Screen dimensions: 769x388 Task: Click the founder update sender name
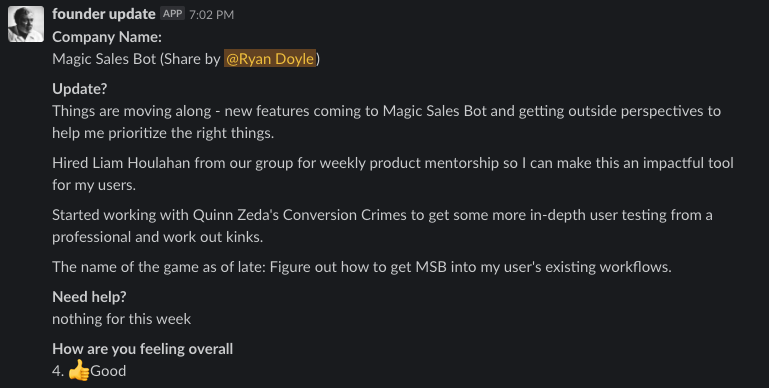pos(103,14)
